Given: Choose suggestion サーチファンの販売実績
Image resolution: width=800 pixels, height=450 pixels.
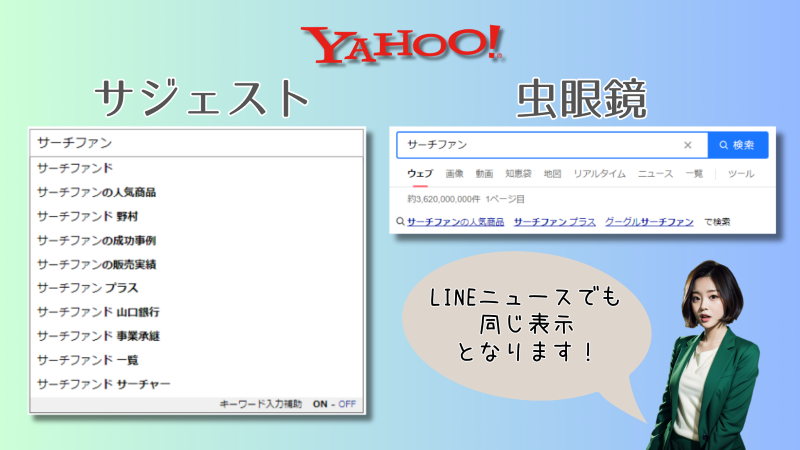Looking at the screenshot, I should tap(196, 264).
